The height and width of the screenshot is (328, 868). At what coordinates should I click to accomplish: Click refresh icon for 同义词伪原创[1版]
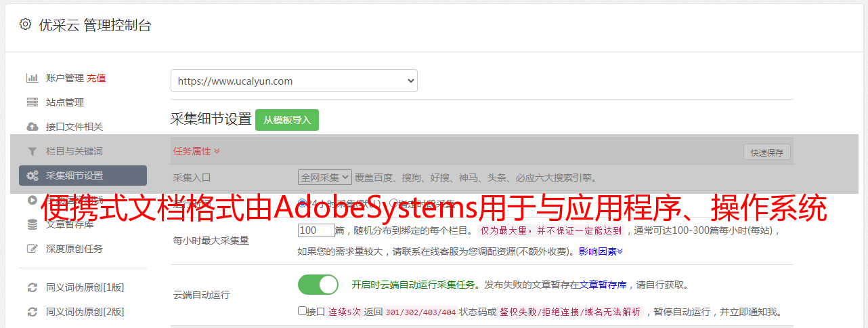(32, 287)
